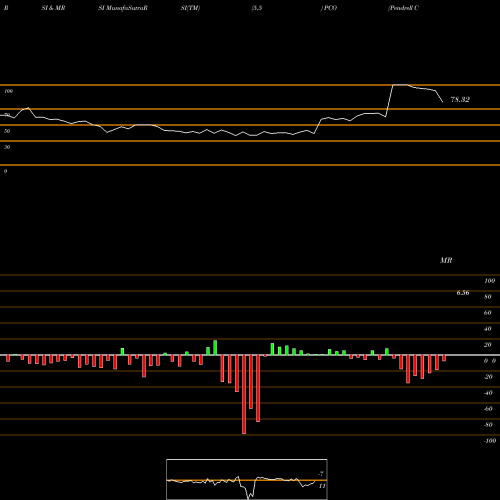Click the -100 label on the MR axis
The image size is (500, 500).
[490, 441]
